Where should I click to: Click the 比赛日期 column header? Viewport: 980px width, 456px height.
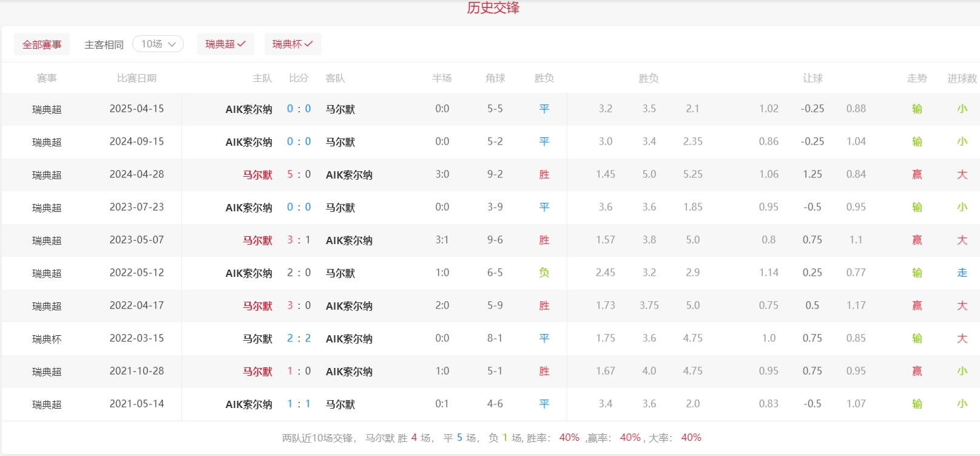pos(137,78)
